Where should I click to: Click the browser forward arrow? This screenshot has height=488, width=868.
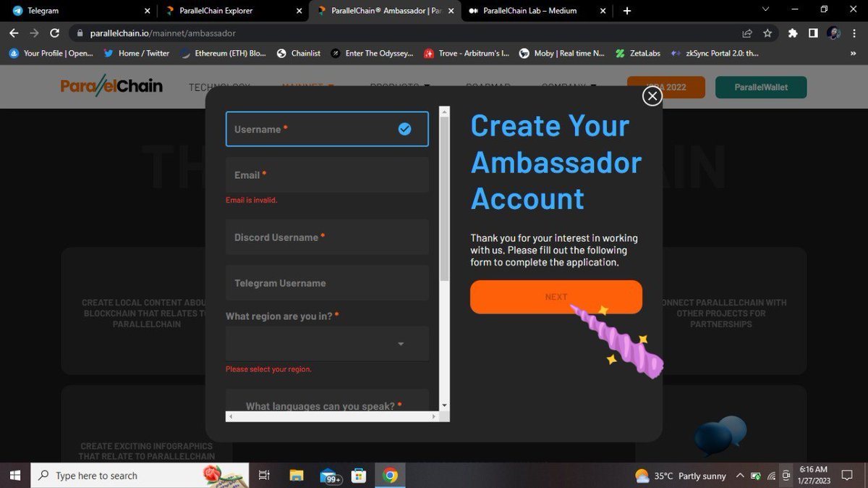coord(34,33)
